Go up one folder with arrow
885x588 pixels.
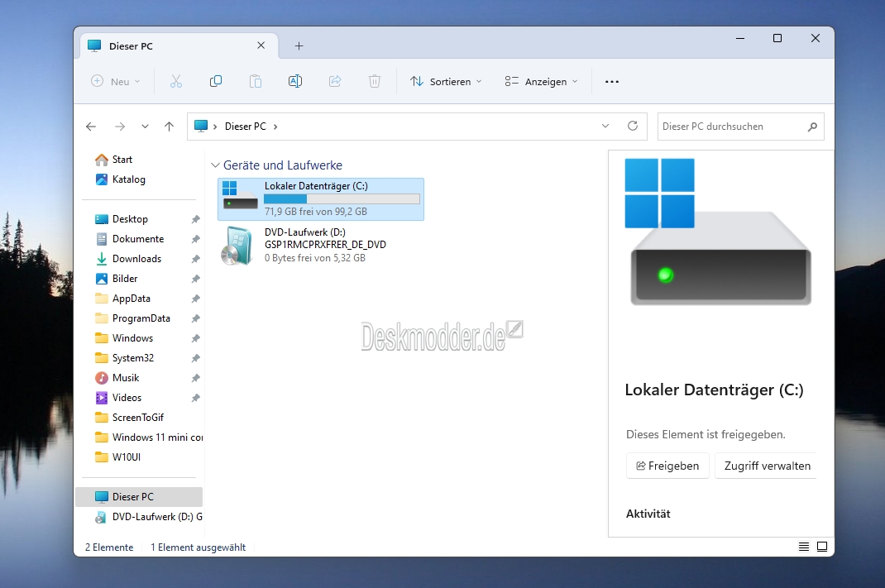[x=169, y=127]
